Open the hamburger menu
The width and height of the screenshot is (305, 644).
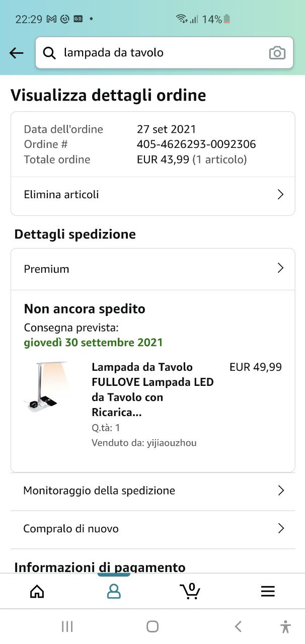(x=268, y=591)
